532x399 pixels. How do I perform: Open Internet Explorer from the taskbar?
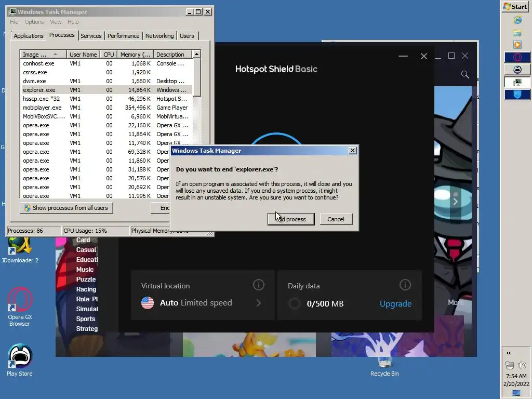(x=517, y=20)
